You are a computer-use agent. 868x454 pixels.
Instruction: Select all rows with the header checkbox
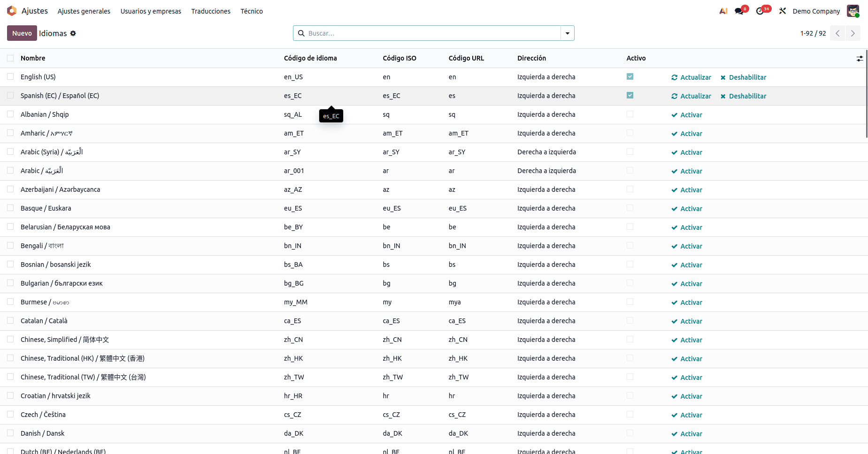pyautogui.click(x=10, y=58)
